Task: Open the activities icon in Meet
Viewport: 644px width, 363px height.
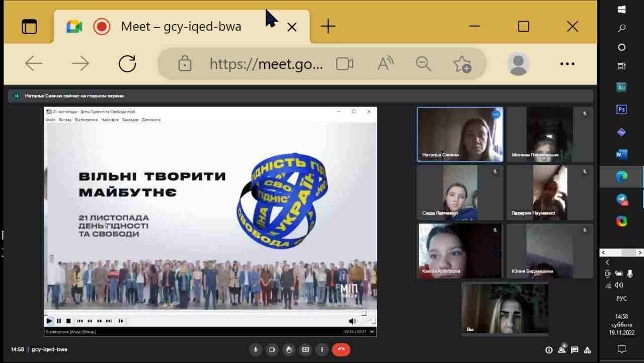Action: pos(587,350)
